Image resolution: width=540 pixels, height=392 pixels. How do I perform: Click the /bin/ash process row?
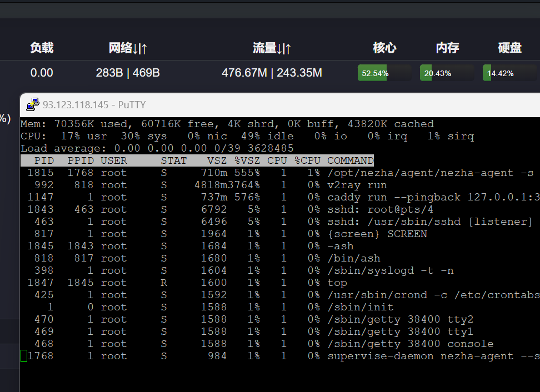[x=280, y=259]
